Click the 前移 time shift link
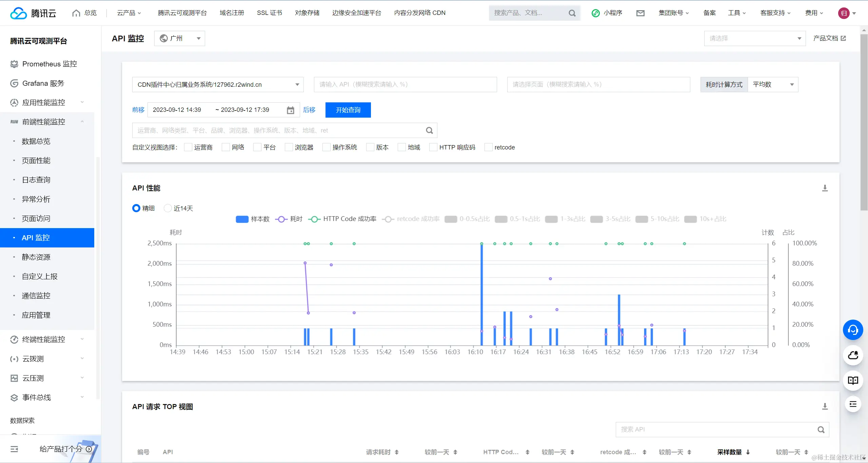868x463 pixels. coord(138,110)
